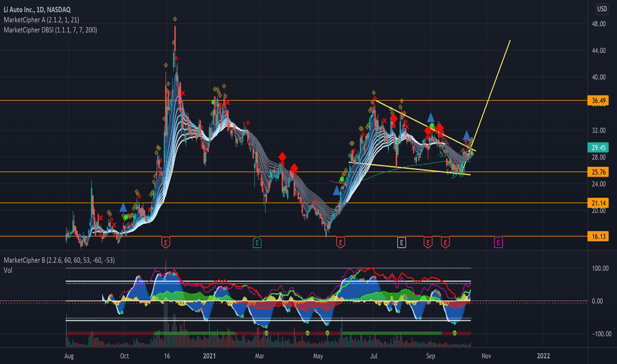Click the Sep label on time axis
617x364 pixels.
[x=430, y=356]
